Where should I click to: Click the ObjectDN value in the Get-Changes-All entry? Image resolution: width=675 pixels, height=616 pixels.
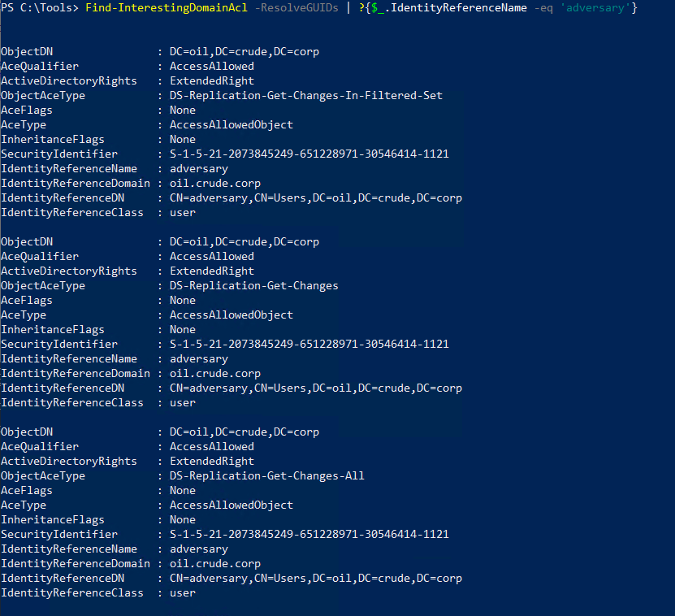pos(244,432)
